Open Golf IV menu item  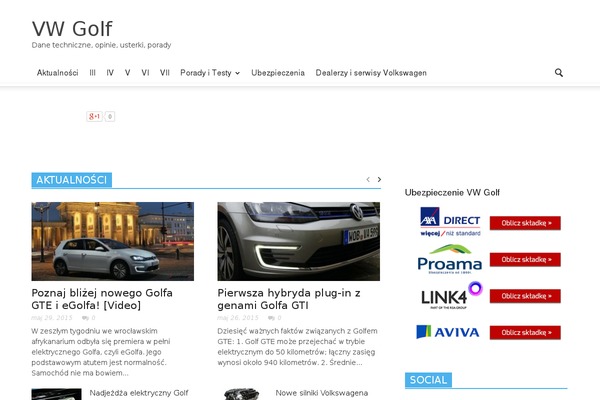click(x=110, y=73)
